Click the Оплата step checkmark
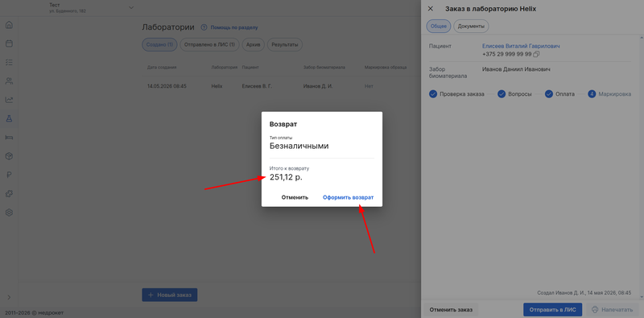The image size is (644, 318). click(x=549, y=94)
